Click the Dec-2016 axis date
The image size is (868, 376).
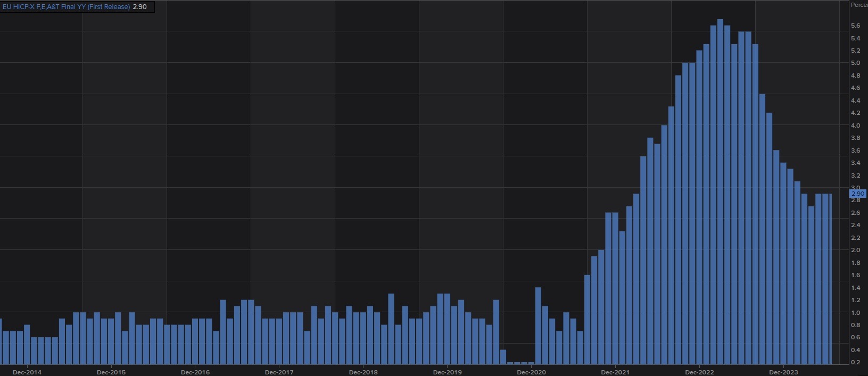[x=195, y=372]
